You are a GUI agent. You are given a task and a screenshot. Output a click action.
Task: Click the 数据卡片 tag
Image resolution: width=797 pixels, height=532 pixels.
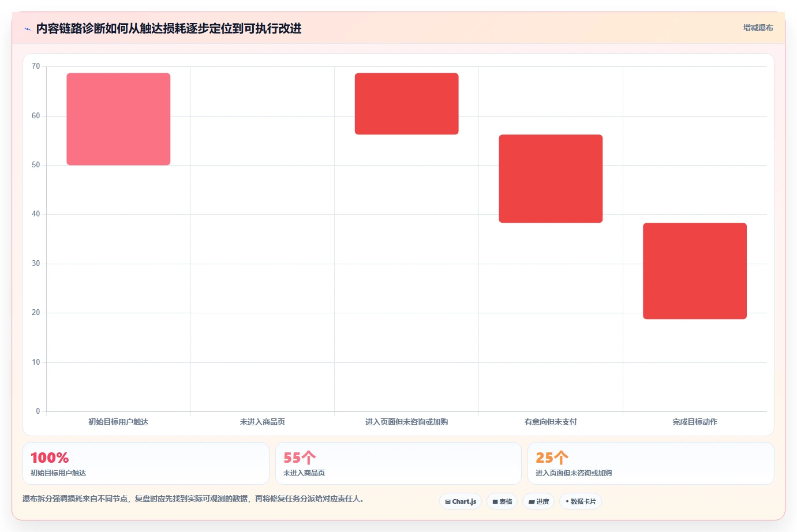(x=581, y=501)
